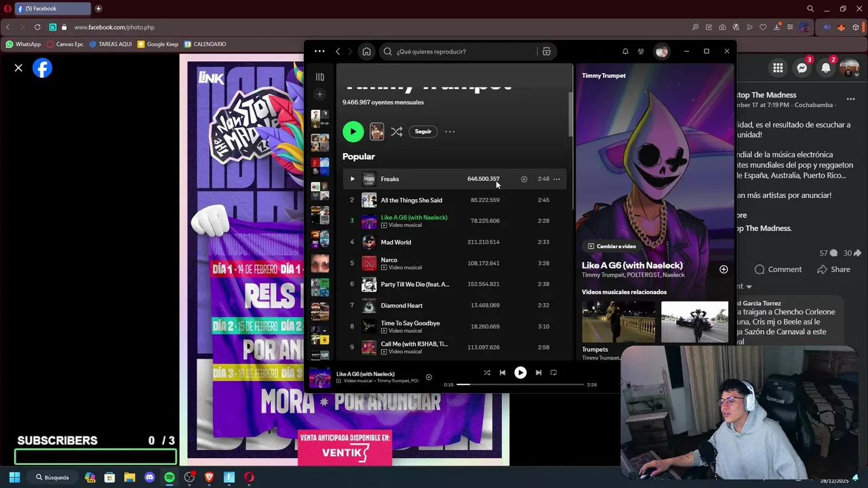Expand Your Library in the Spotify sidebar
Image resolution: width=868 pixels, height=488 pixels.
click(x=320, y=77)
